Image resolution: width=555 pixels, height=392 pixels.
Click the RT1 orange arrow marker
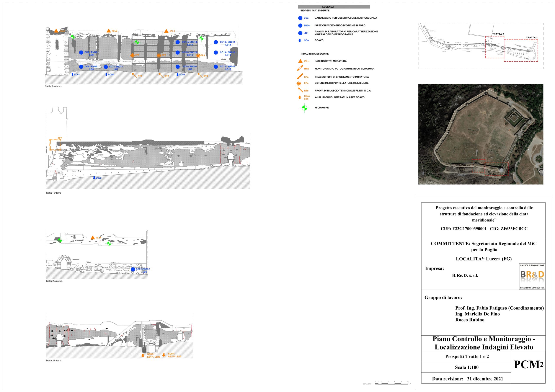point(134,75)
